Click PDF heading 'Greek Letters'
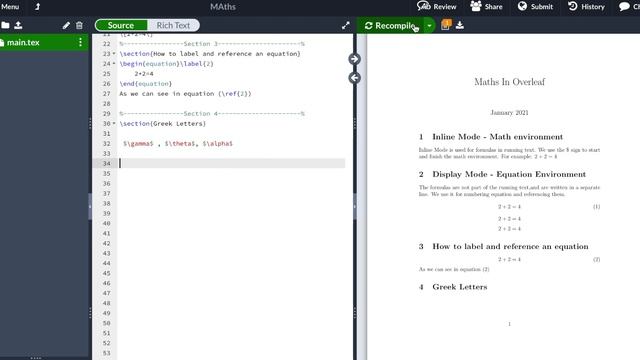640x360 pixels. [460, 287]
